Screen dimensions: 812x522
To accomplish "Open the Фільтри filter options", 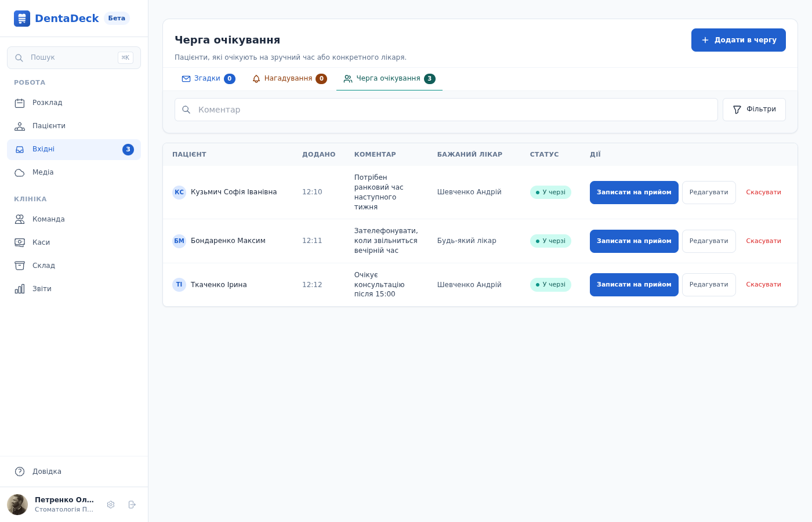I will pyautogui.click(x=754, y=110).
